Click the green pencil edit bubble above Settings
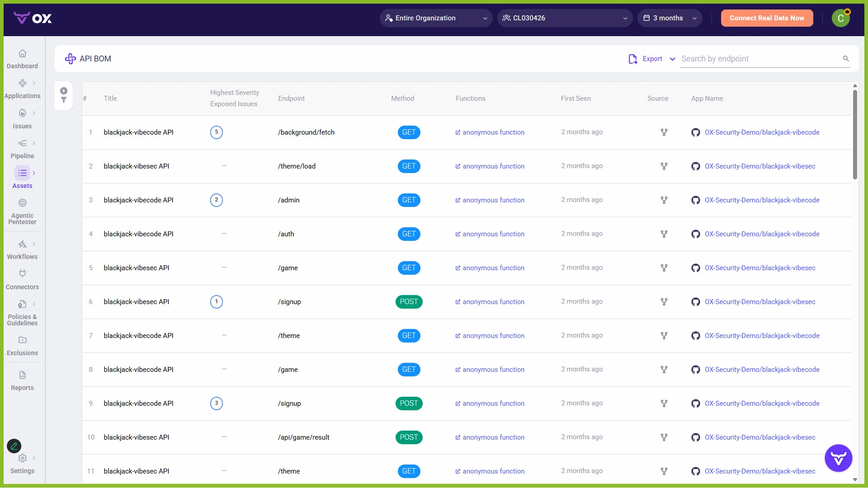This screenshot has width=868, height=488. coord(14,446)
